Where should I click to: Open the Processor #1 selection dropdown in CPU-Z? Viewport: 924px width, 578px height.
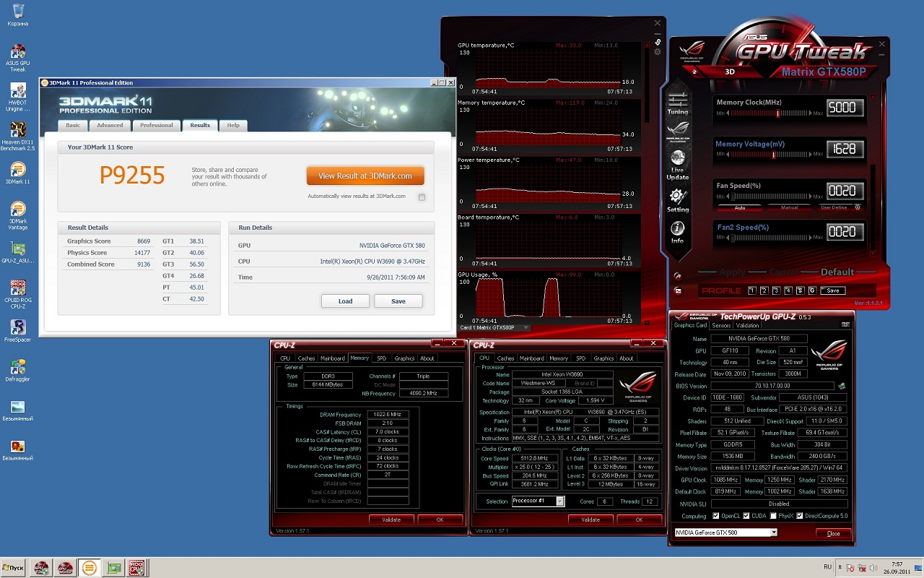(x=560, y=501)
